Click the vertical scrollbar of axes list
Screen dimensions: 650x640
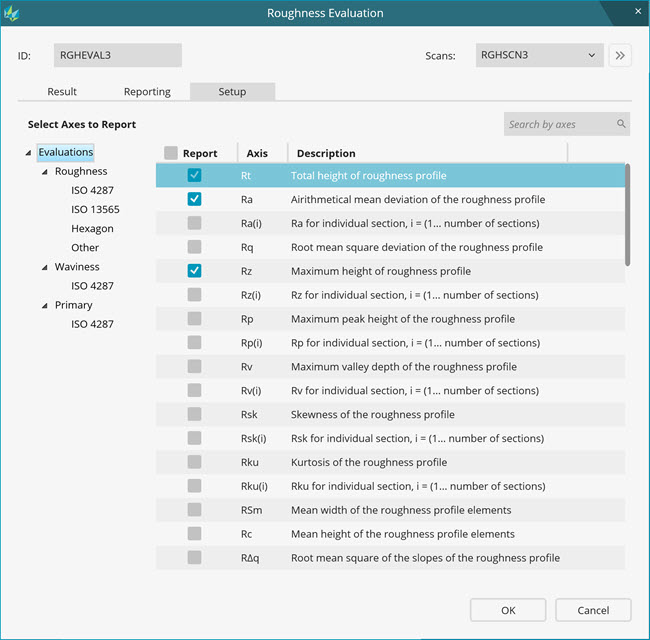(627, 215)
